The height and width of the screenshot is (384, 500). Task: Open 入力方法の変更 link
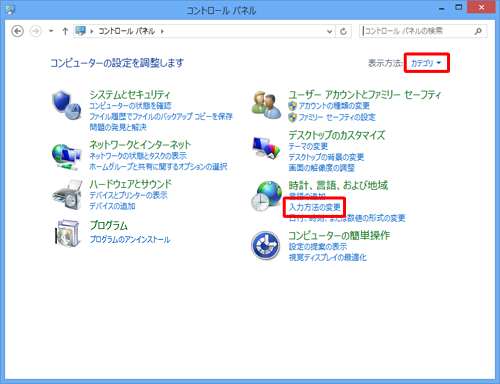pos(315,207)
